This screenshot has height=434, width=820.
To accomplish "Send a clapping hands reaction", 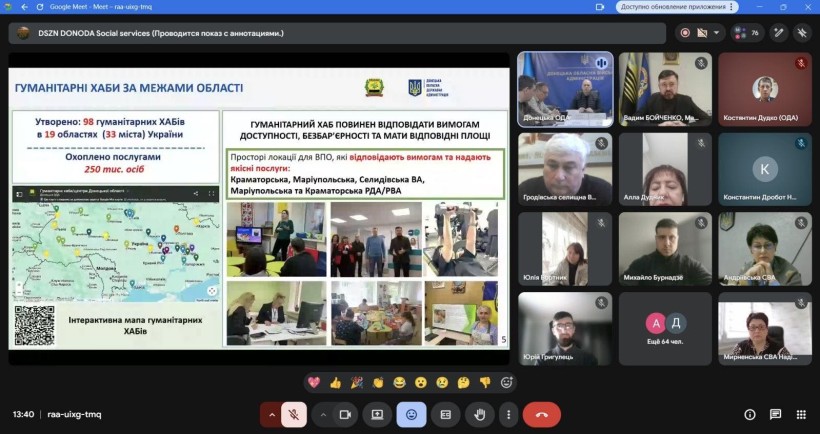I will [x=378, y=383].
